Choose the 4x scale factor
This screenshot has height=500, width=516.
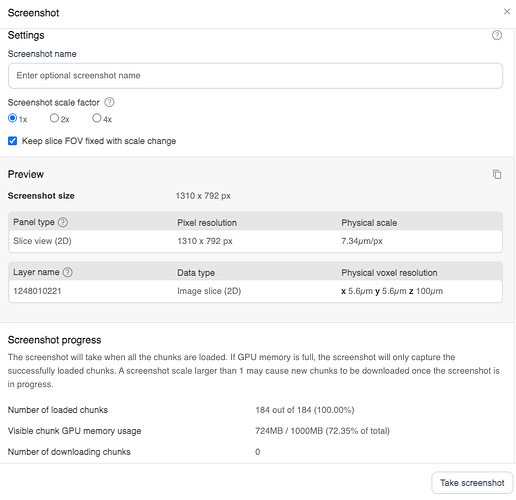point(96,118)
